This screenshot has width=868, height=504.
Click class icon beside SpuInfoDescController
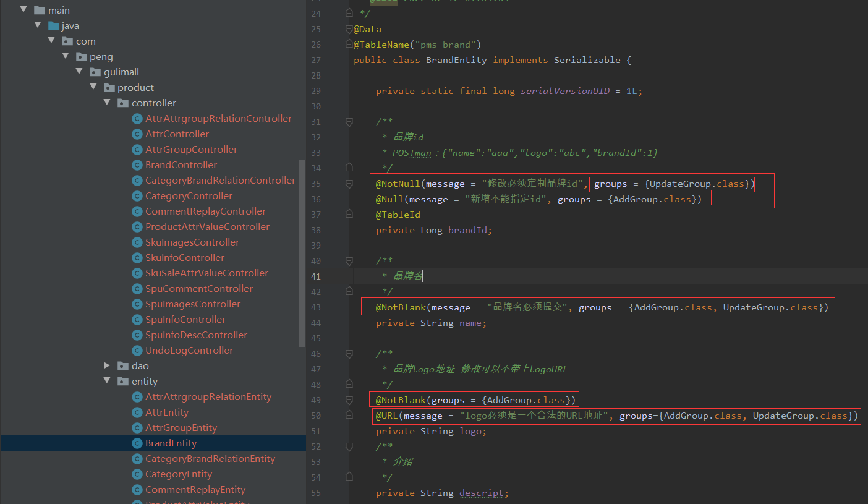coord(137,335)
